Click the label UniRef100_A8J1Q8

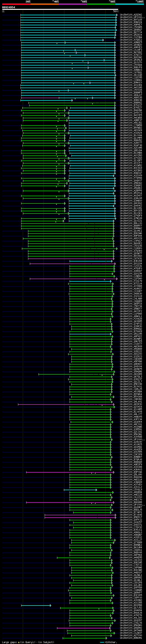click(x=131, y=75)
